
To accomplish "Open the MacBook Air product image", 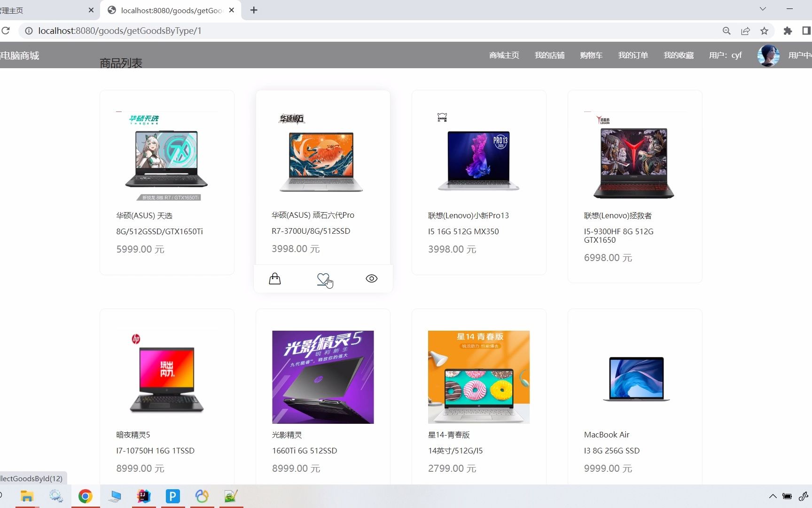I will pos(635,376).
